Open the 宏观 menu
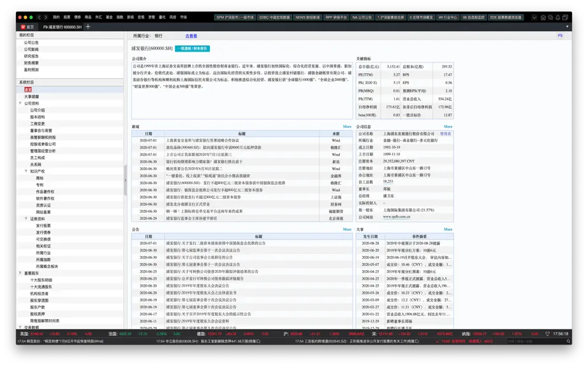The width and height of the screenshot is (588, 367). click(141, 17)
